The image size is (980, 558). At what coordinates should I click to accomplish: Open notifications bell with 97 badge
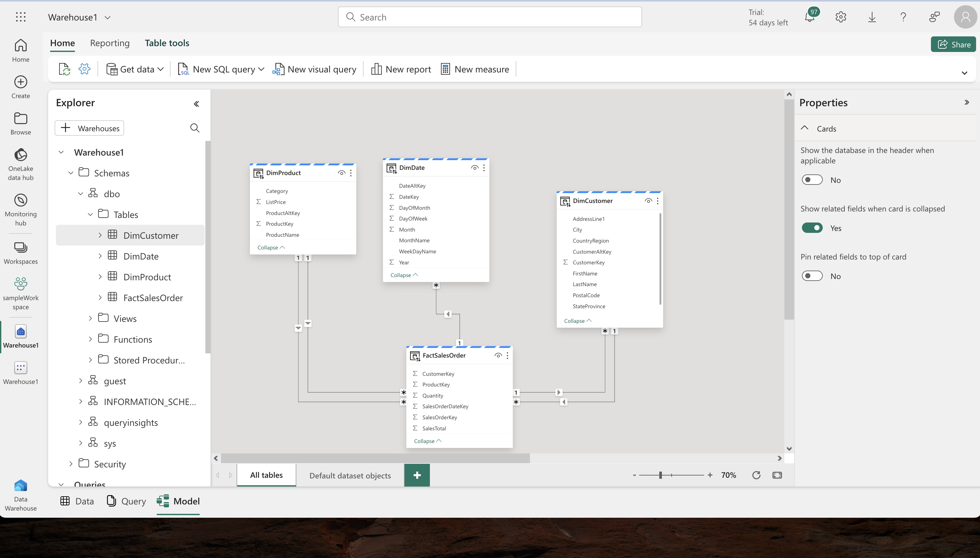pyautogui.click(x=810, y=17)
